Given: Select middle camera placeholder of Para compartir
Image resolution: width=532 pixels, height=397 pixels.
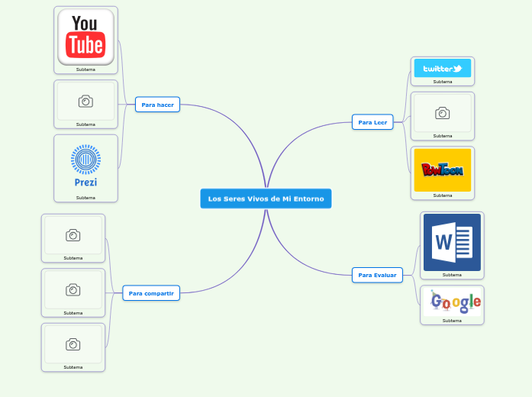Looking at the screenshot, I should [73, 289].
